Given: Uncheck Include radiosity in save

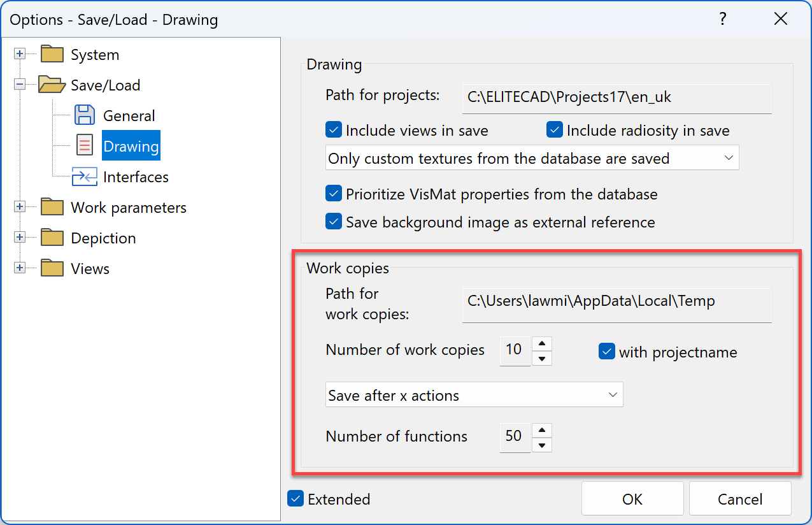Looking at the screenshot, I should 554,129.
